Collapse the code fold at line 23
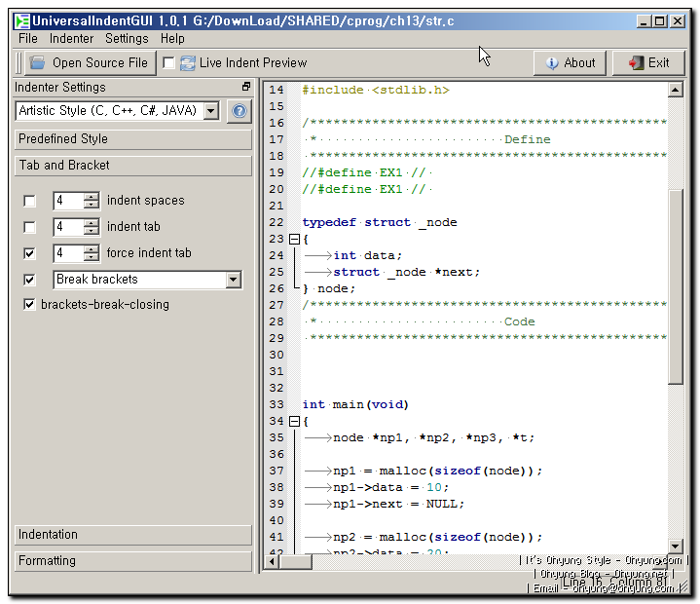Image resolution: width=700 pixels, height=604 pixels. 293,239
